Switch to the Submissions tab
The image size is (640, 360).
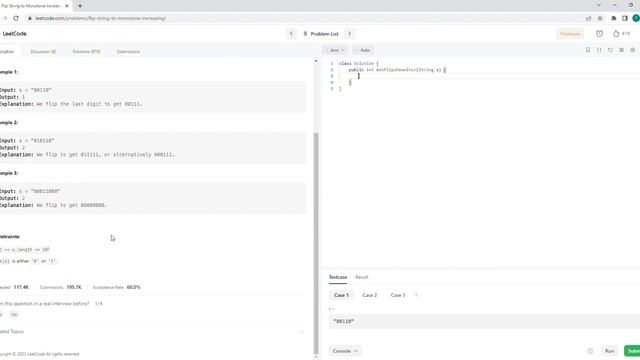click(x=128, y=51)
